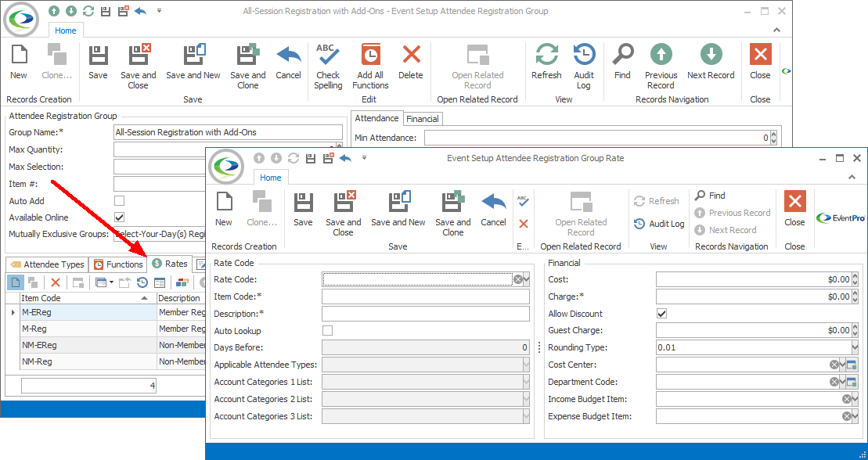Click layout view icon in Rates grid toolbar
Screen dimensions: 868x460
pyautogui.click(x=160, y=283)
